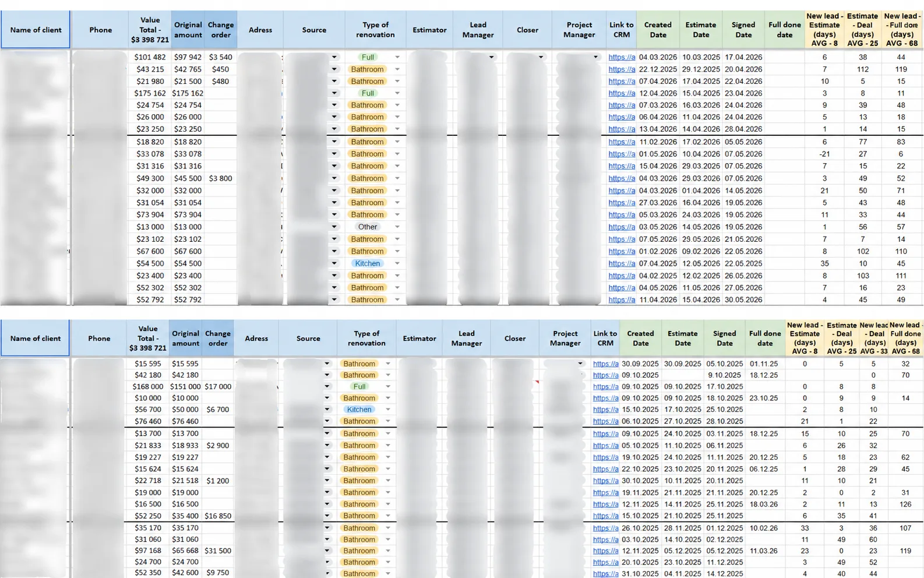Select the full done date '10.02.26'
Screen dimensions: 924x578
tap(765, 528)
